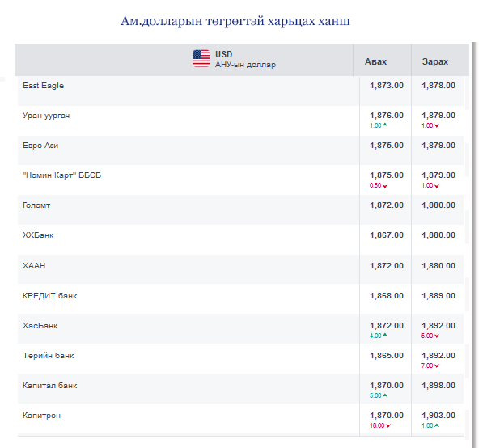The image size is (487, 448).
Task: Click red down arrow under Уран уургач sell rate
Action: coord(437,125)
